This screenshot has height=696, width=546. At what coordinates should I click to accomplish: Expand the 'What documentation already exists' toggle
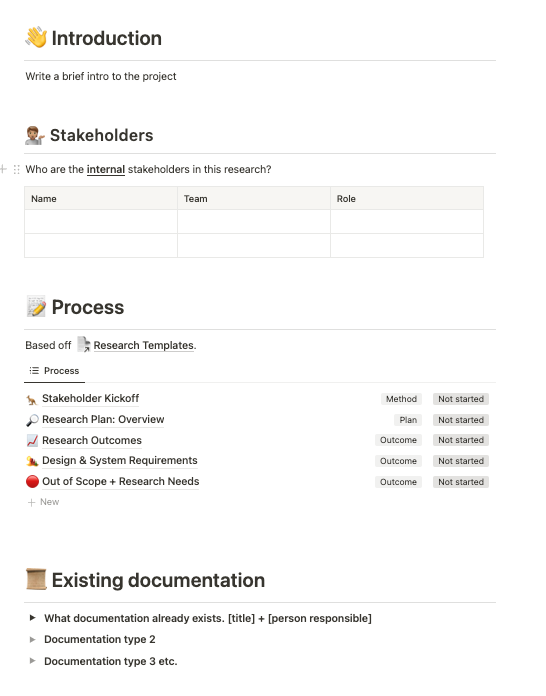pos(32,617)
